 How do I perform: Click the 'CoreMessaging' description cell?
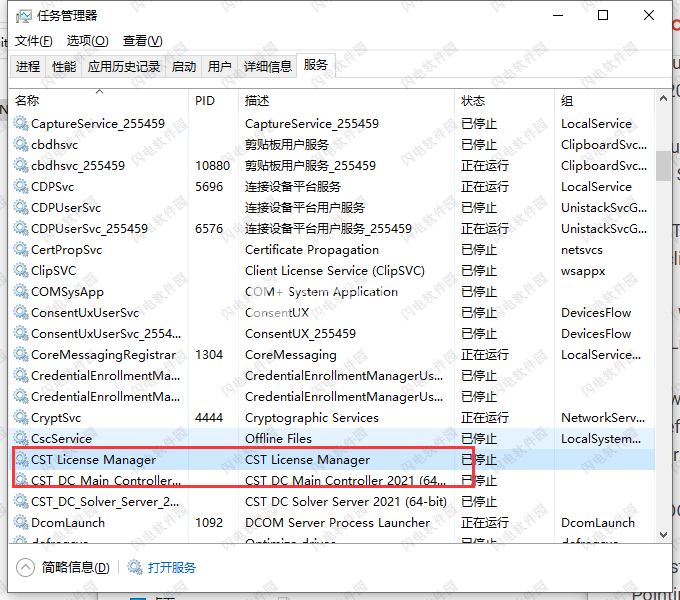tap(291, 355)
